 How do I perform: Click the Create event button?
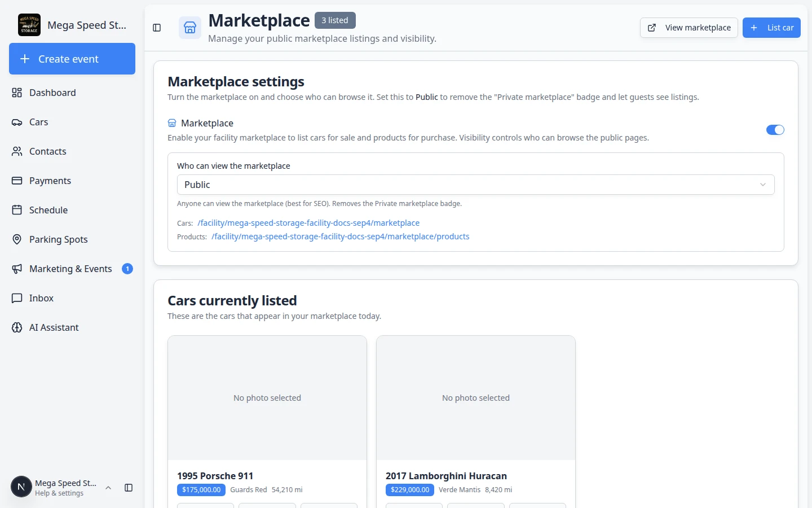tap(72, 59)
